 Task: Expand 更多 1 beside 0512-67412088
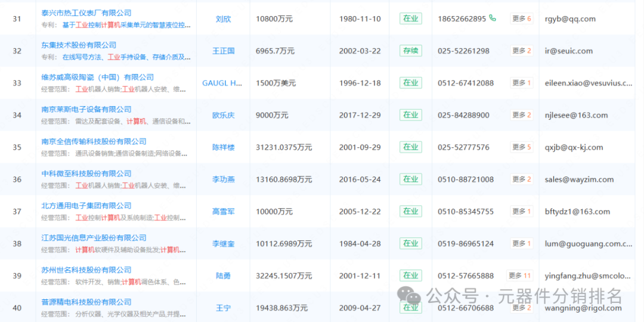tap(522, 82)
